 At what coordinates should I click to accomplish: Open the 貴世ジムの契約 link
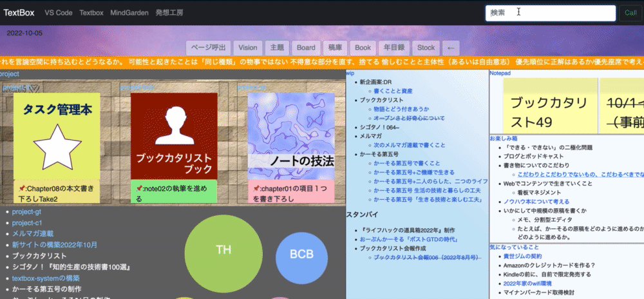(x=523, y=256)
